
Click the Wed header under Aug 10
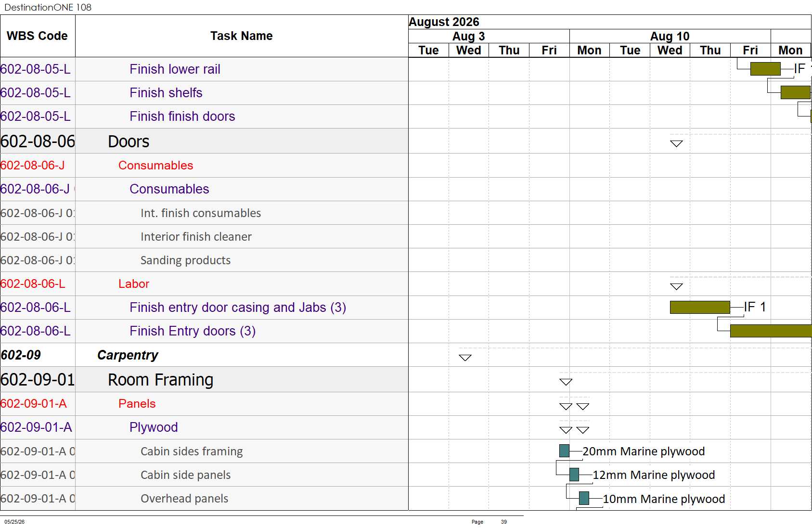[x=670, y=51]
